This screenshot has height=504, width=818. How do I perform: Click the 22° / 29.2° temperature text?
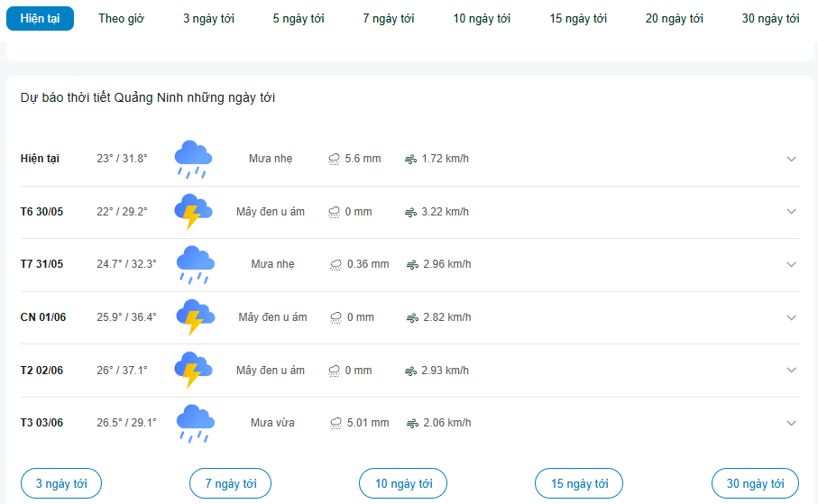pyautogui.click(x=122, y=212)
